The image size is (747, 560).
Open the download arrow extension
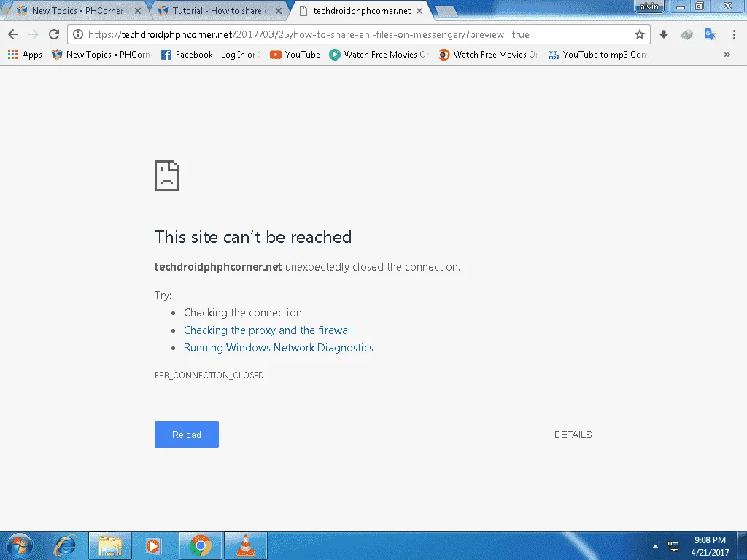point(664,34)
